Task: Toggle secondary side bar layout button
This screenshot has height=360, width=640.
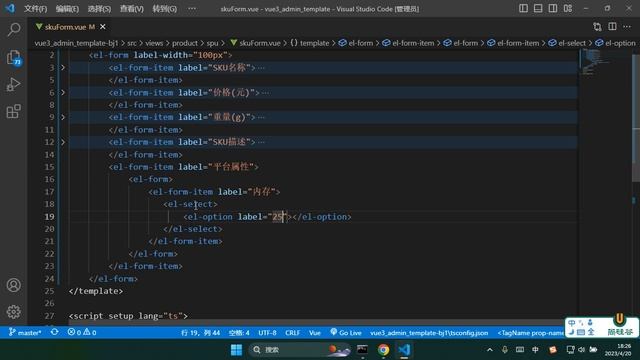Action: 553,8
